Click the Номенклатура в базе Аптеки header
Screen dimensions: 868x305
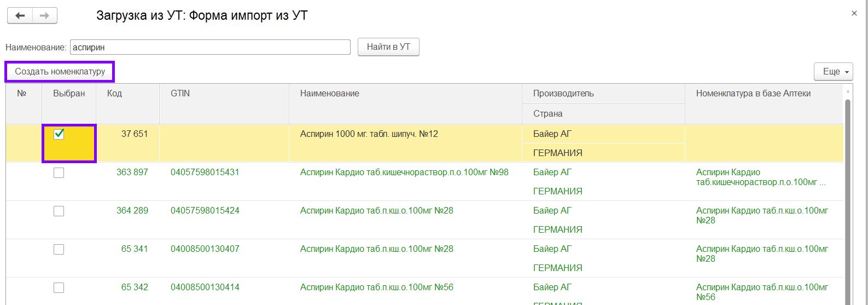click(x=753, y=94)
